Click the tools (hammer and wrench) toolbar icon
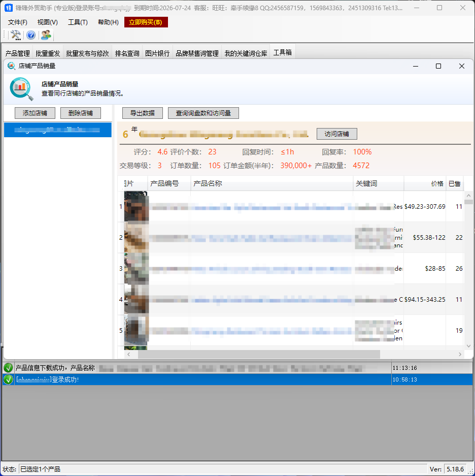 click(16, 35)
